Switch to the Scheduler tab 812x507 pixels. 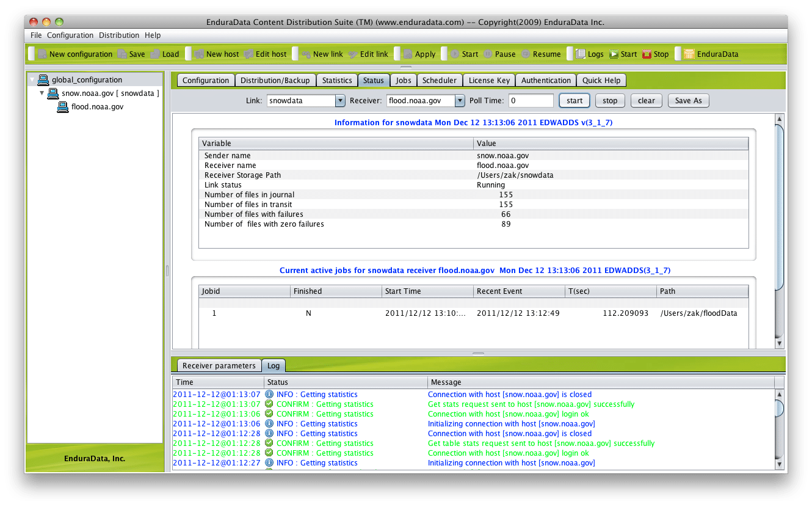click(440, 81)
